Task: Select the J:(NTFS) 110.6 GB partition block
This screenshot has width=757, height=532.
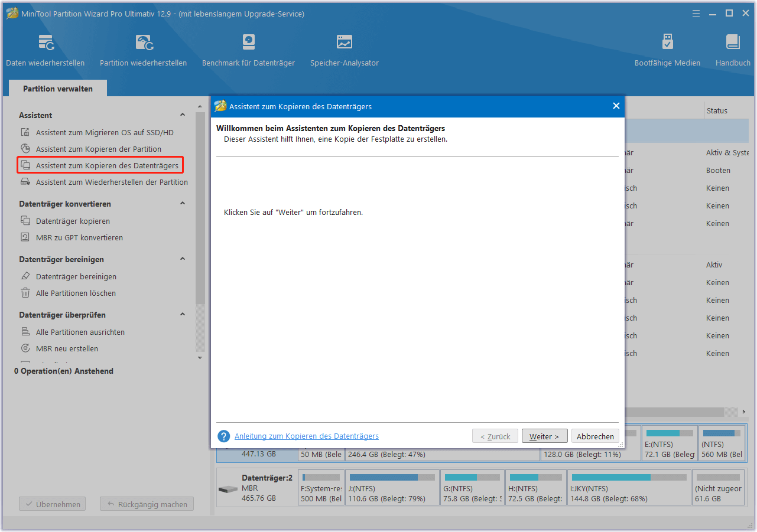Action: click(392, 487)
